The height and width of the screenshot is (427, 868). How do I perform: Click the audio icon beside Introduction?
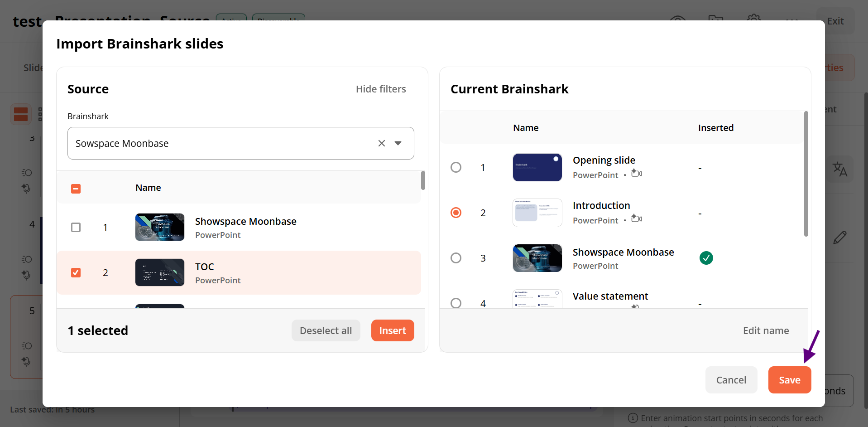(x=637, y=218)
